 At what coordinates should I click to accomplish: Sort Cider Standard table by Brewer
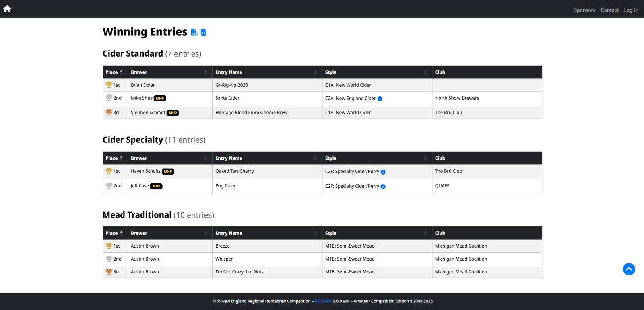(169, 72)
